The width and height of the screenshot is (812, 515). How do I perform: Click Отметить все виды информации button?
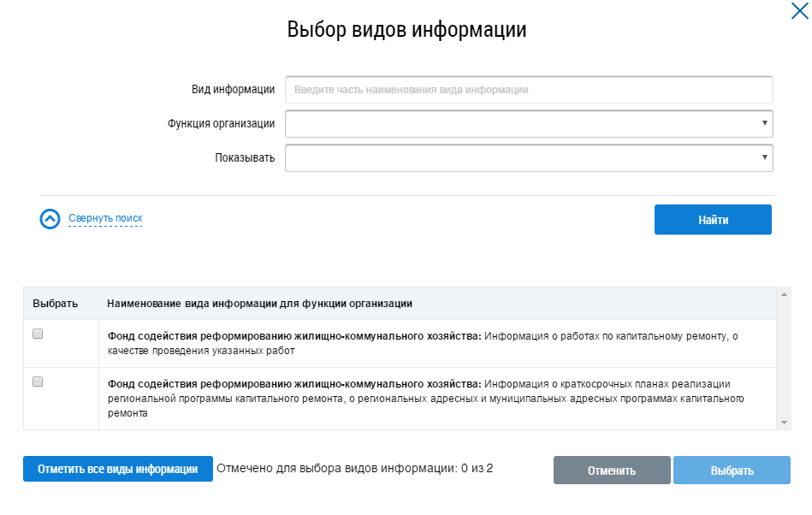tap(117, 469)
